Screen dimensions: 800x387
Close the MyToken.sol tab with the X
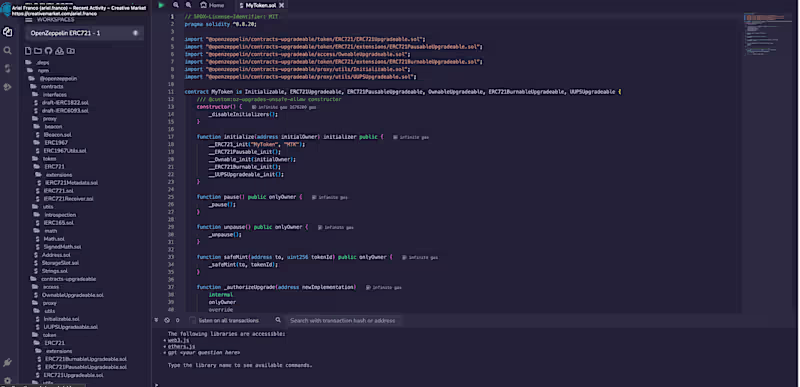tap(281, 5)
